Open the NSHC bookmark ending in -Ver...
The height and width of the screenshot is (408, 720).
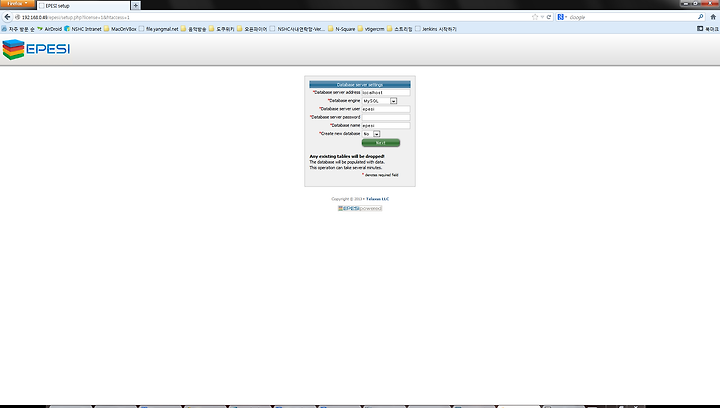click(297, 28)
